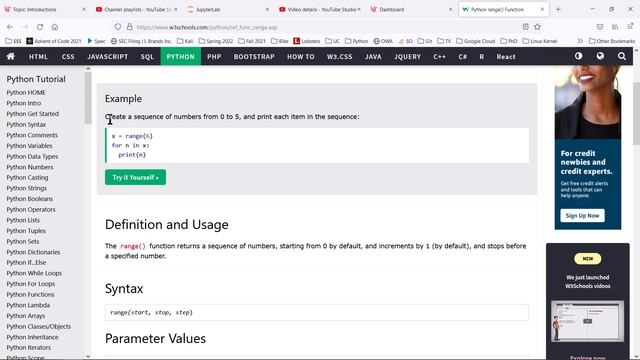Toggle reader view icon in address bar

pos(525,27)
